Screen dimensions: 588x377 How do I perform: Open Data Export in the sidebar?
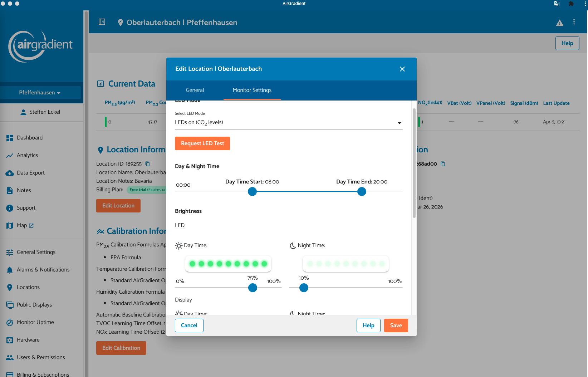[30, 173]
